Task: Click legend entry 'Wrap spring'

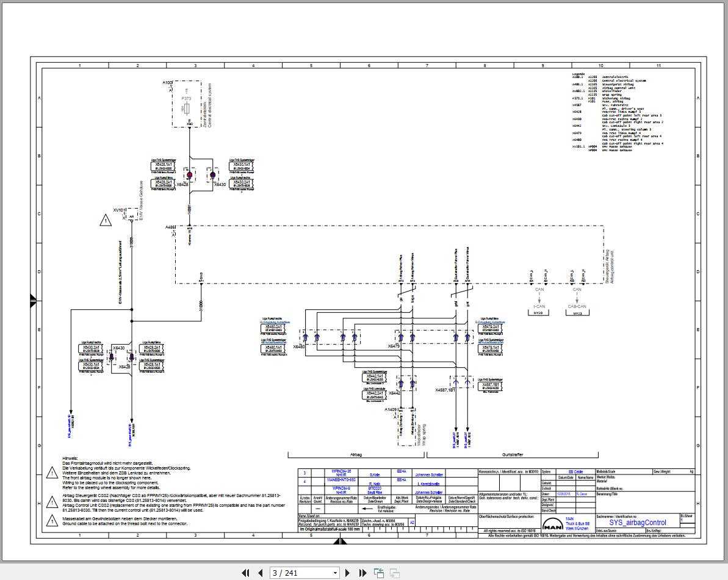Action: pos(611,94)
